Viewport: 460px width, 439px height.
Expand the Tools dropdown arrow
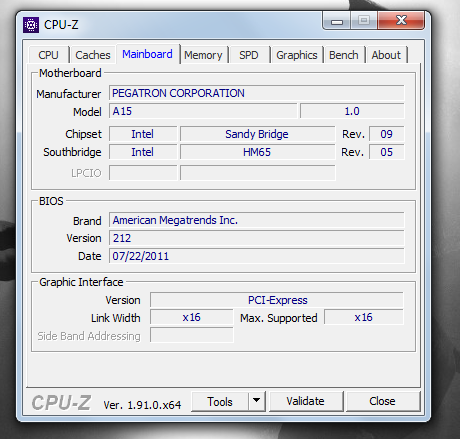256,401
